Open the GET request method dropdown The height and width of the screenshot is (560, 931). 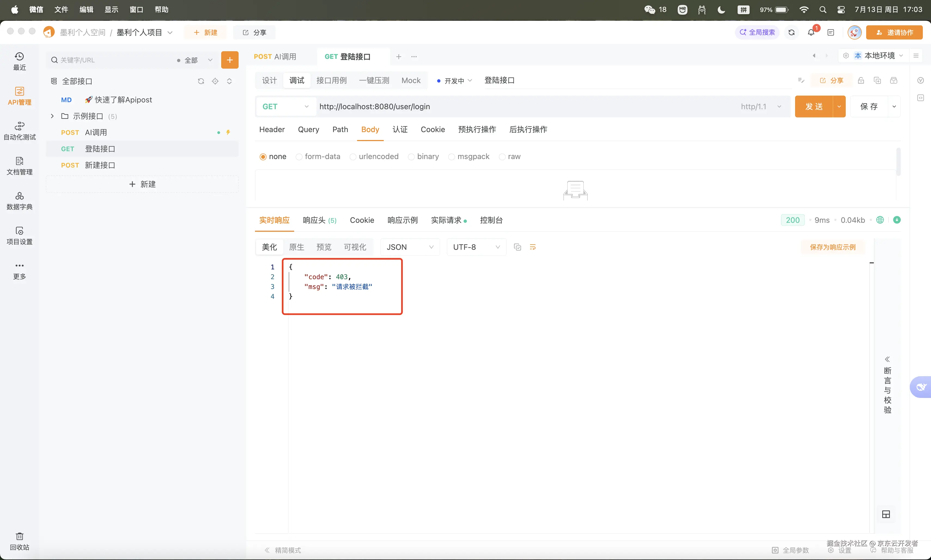285,107
